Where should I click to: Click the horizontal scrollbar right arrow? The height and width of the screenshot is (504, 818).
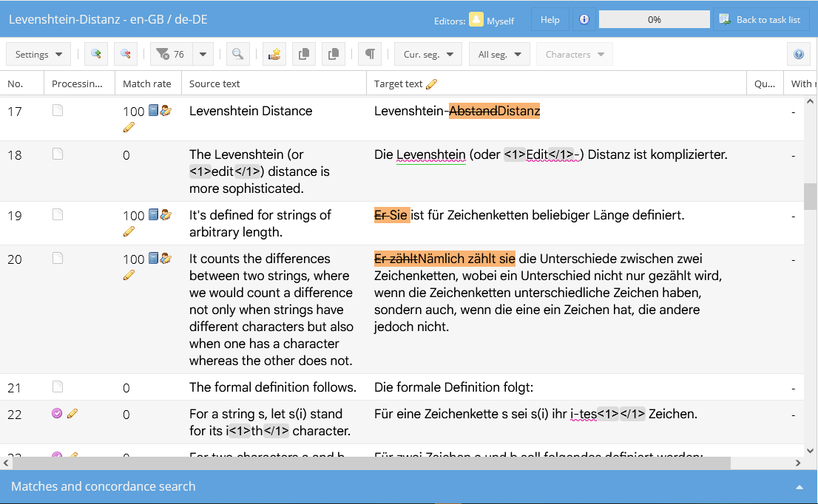[797, 463]
